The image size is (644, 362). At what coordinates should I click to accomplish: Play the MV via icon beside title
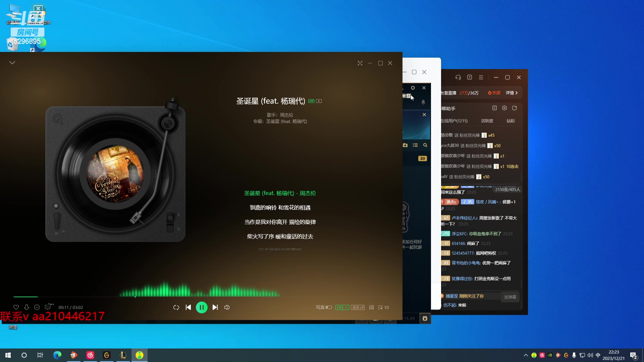pyautogui.click(x=319, y=101)
